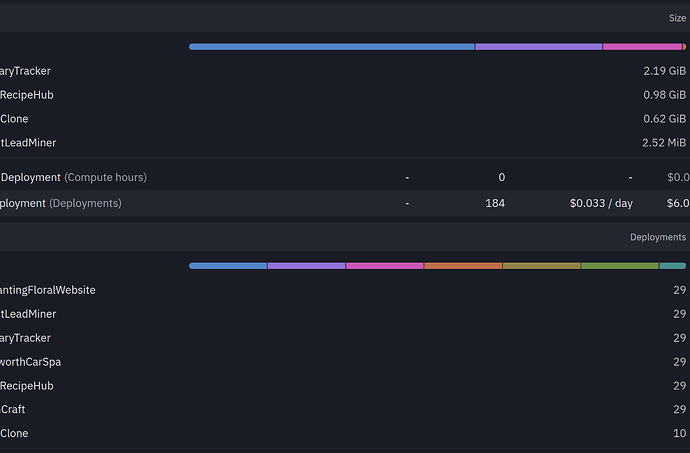Click the 2.52 MiB size value
The image size is (690, 453).
(664, 143)
